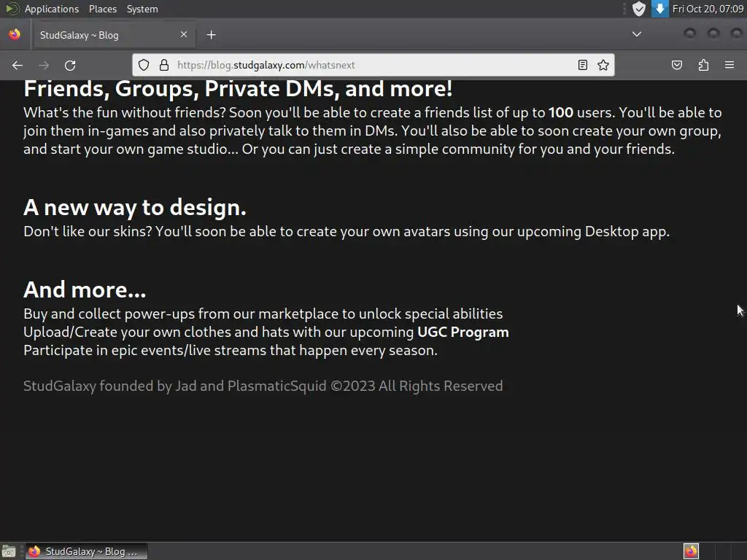Open the Extensions puzzle icon
Screen dimensions: 747x560
pos(703,65)
